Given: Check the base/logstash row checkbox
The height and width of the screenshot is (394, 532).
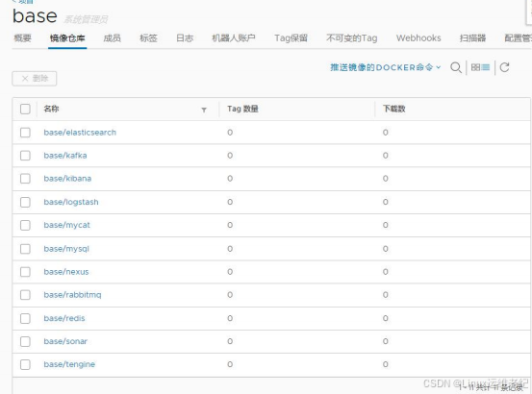Looking at the screenshot, I should click(25, 202).
